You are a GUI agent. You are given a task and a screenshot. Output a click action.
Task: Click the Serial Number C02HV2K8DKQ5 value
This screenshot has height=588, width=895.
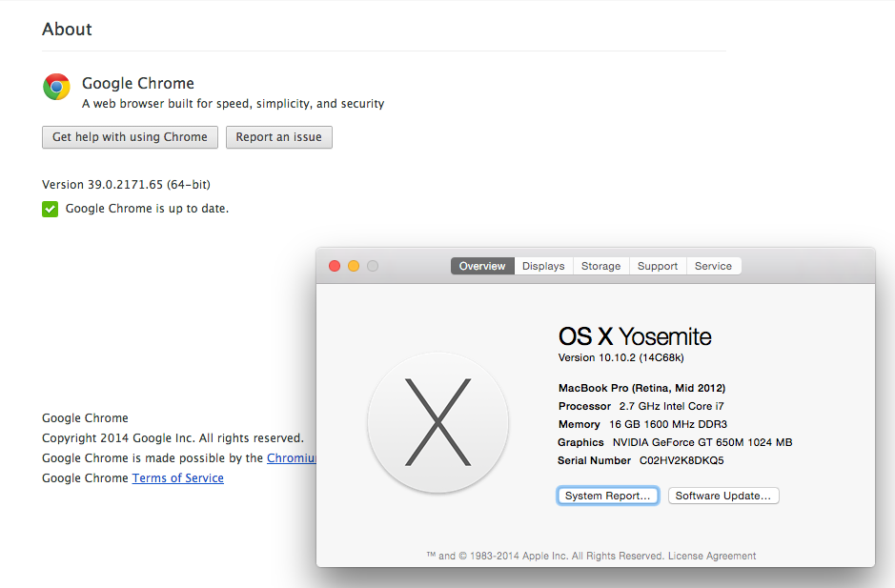coord(681,460)
